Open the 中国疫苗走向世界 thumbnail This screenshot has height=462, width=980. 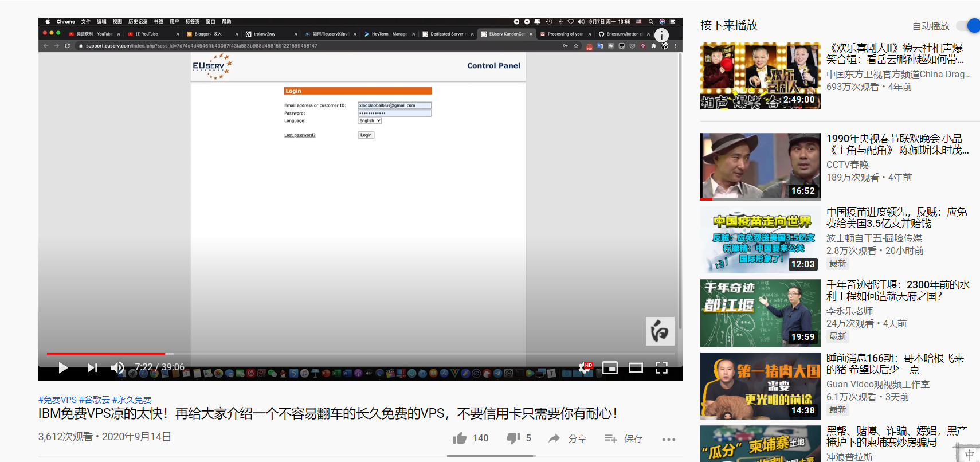point(761,240)
